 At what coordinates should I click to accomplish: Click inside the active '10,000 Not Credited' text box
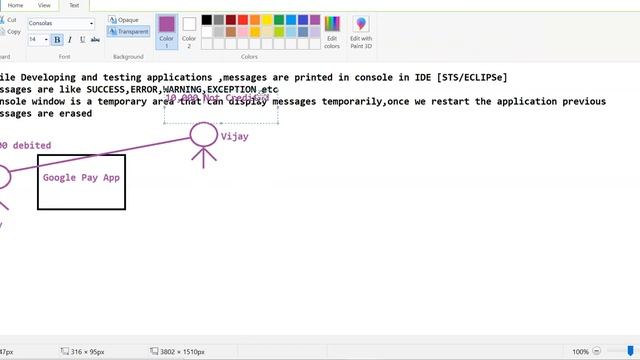tap(221, 107)
